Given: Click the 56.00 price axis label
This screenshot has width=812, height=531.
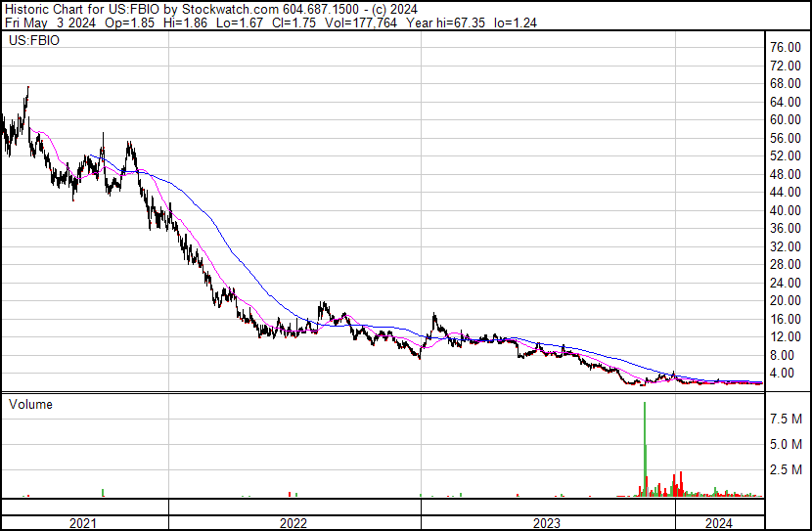Looking at the screenshot, I should 786,138.
